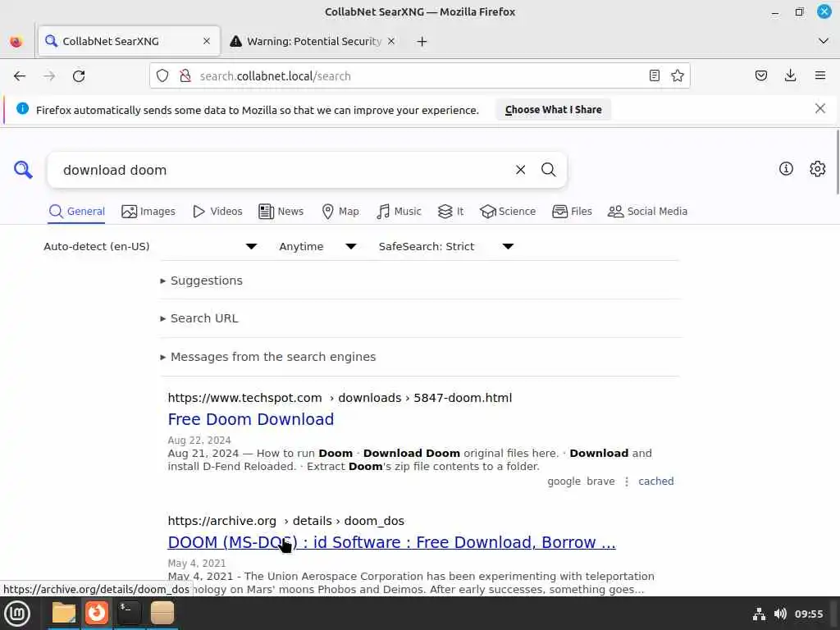Screen dimensions: 840x630
Task: Click the page vertical scrollbar
Action: [x=837, y=162]
